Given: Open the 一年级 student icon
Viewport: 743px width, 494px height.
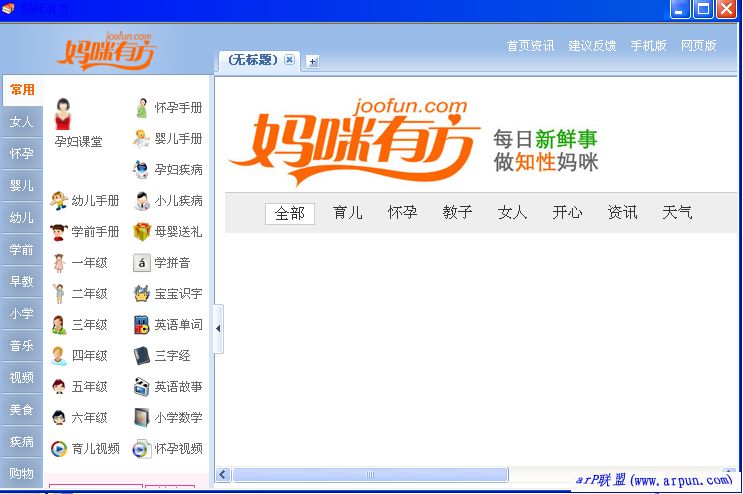Looking at the screenshot, I should pyautogui.click(x=59, y=263).
